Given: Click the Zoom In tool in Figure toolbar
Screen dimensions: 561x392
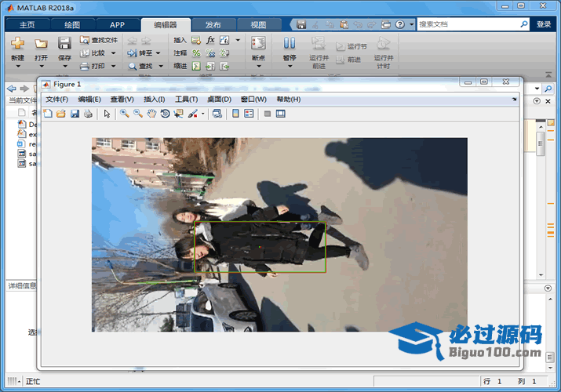Looking at the screenshot, I should (x=124, y=114).
